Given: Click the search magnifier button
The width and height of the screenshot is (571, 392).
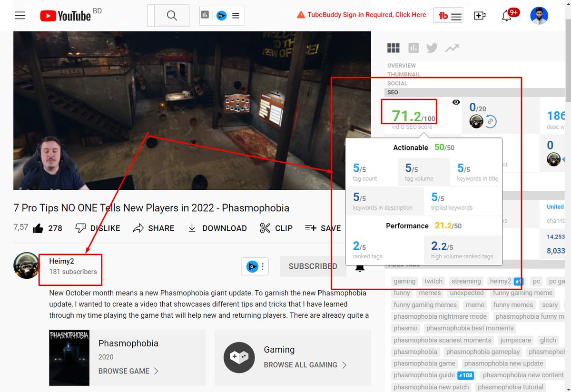Looking at the screenshot, I should pyautogui.click(x=172, y=15).
